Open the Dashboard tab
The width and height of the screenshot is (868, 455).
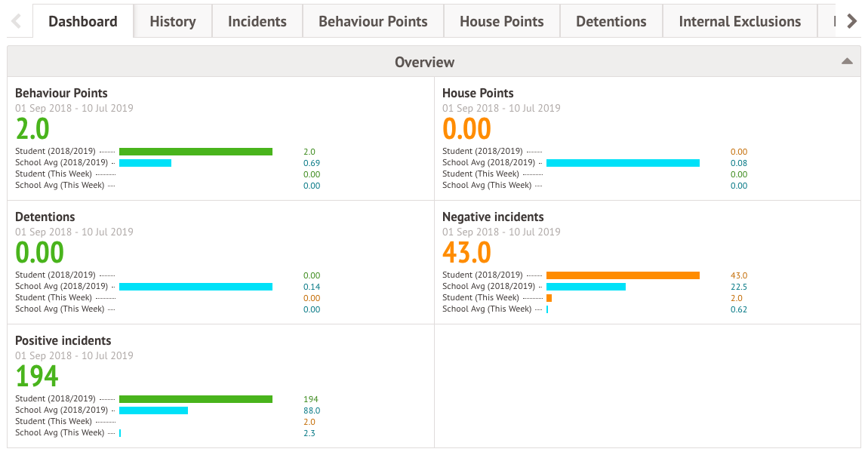pyautogui.click(x=83, y=20)
